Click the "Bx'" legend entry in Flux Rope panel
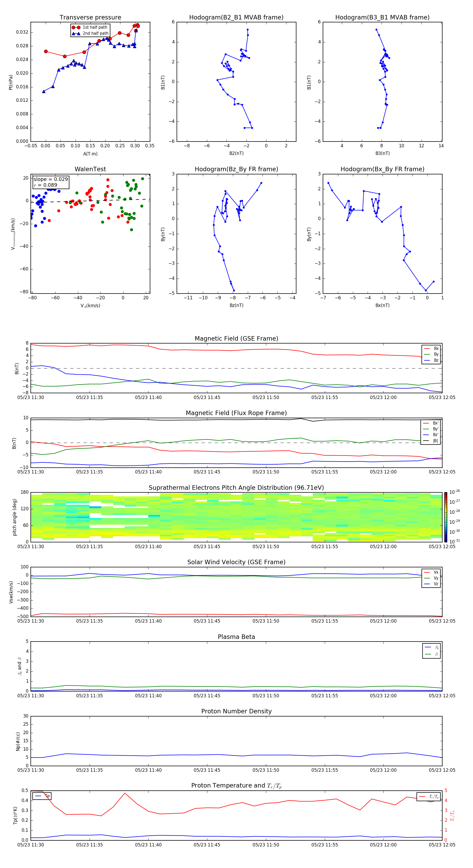473x868 pixels. pyautogui.click(x=431, y=423)
